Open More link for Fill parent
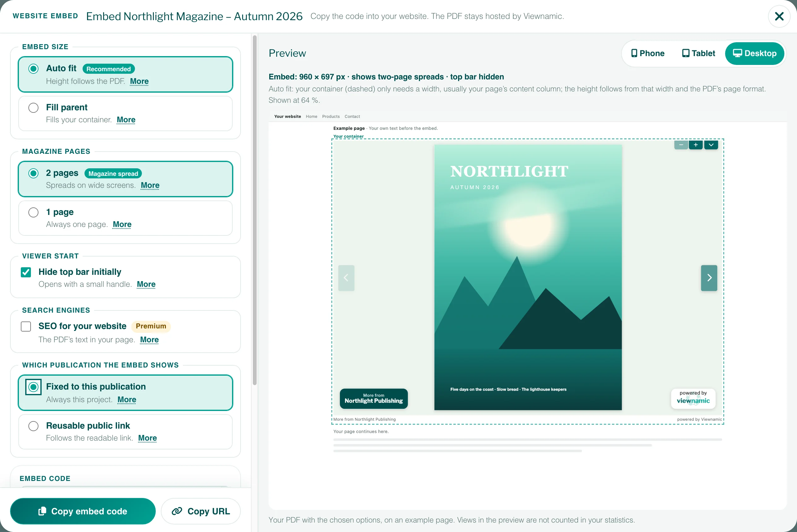The image size is (797, 532). pos(126,119)
